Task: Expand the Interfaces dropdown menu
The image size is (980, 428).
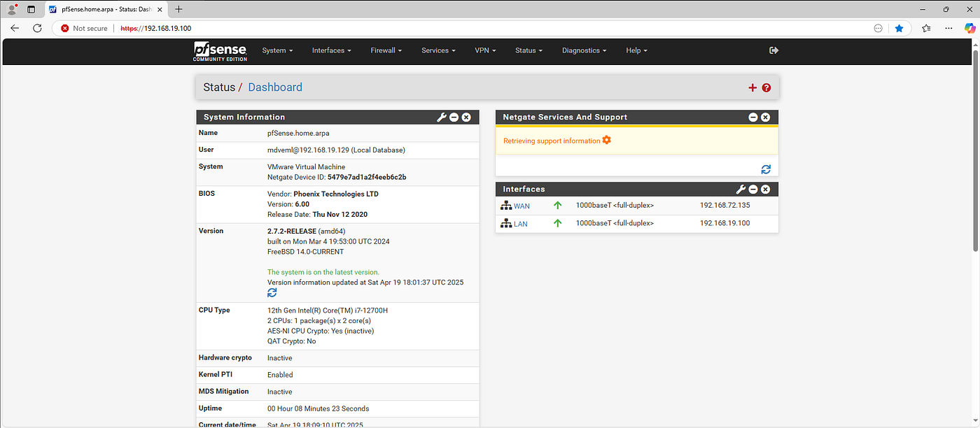Action: tap(332, 50)
